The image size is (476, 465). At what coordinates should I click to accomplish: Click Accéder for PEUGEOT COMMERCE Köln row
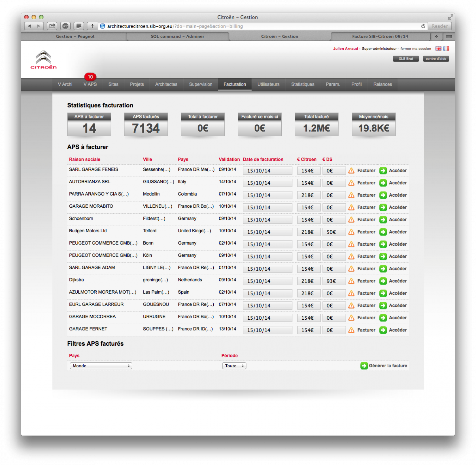tap(398, 256)
